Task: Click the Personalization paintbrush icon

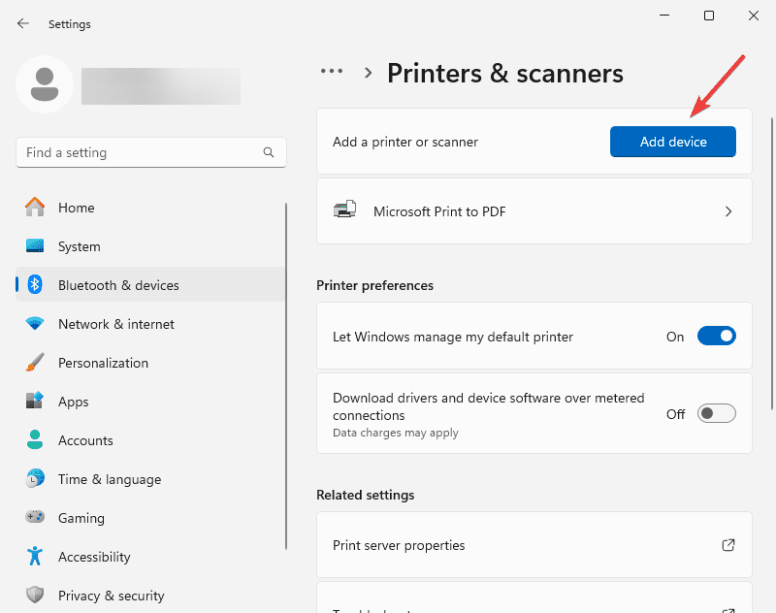Action: click(35, 363)
